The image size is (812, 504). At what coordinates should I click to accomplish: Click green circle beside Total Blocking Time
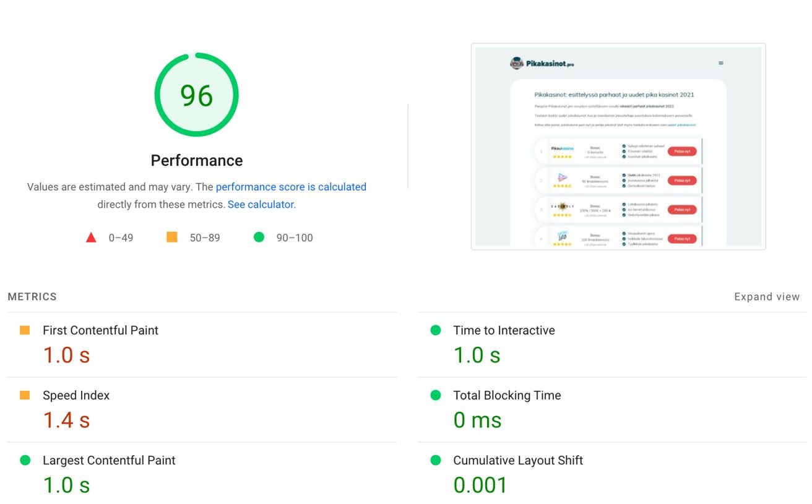tap(436, 395)
